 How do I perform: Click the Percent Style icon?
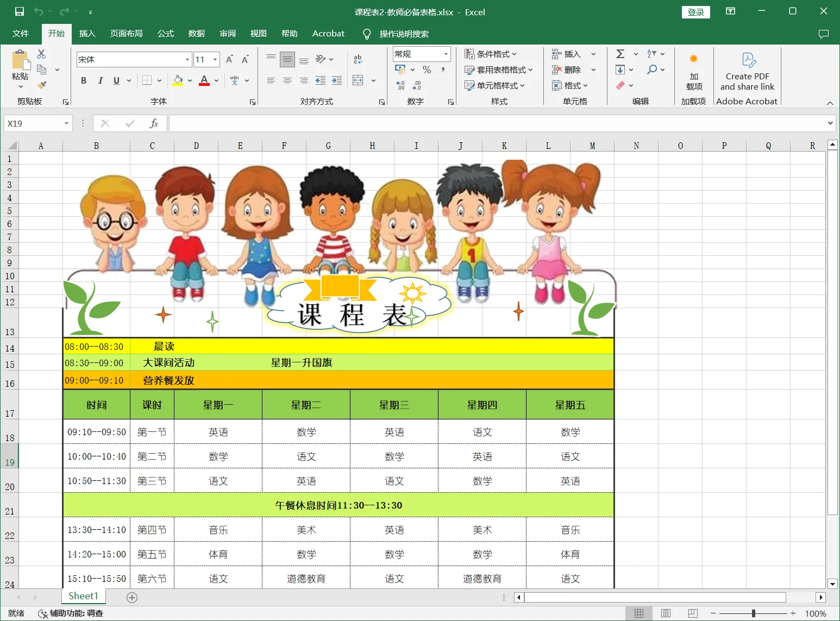click(427, 70)
